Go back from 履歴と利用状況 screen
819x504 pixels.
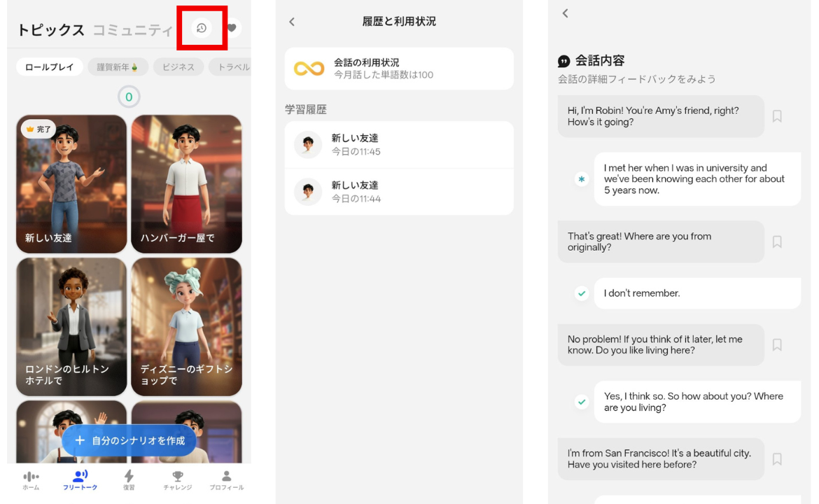click(292, 22)
